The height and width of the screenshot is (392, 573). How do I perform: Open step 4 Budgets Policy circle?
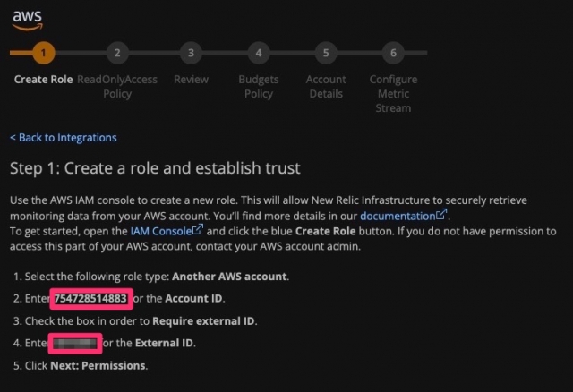click(259, 53)
